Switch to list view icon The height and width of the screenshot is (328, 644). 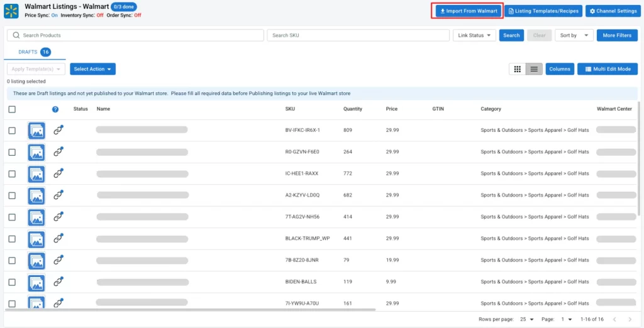pos(534,69)
